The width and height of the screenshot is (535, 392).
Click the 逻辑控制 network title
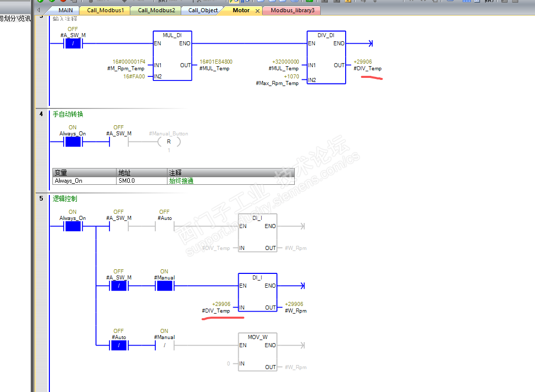click(65, 199)
